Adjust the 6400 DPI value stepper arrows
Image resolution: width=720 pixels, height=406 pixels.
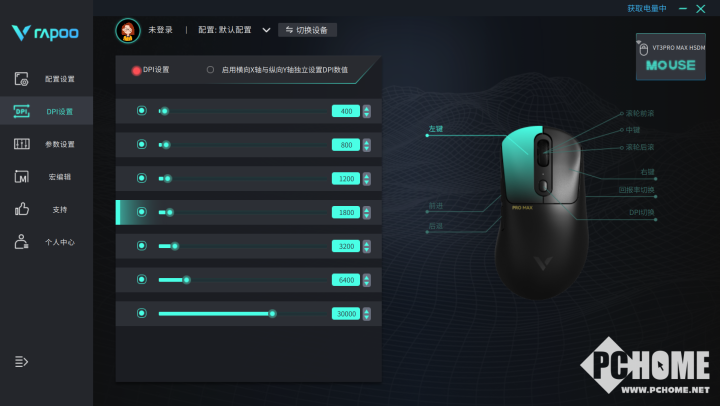(366, 280)
